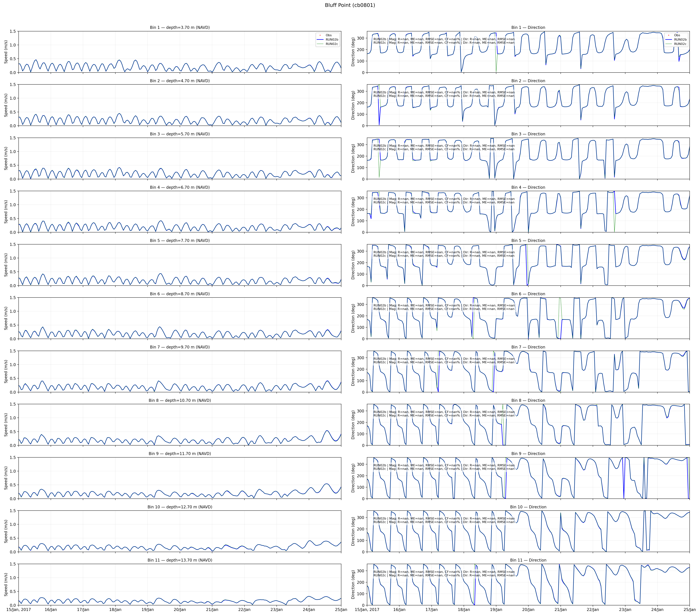Select the Bin 1 depth=3.70 m title
700x616 pixels.
[x=179, y=27]
